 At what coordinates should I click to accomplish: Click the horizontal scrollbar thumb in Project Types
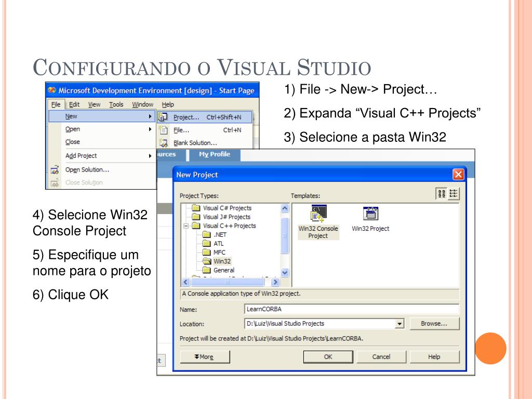(x=228, y=282)
